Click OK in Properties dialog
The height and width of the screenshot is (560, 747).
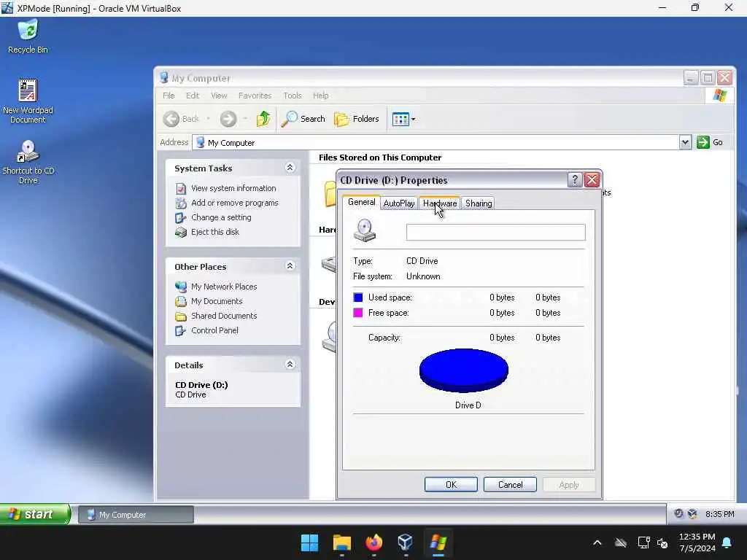tap(451, 485)
